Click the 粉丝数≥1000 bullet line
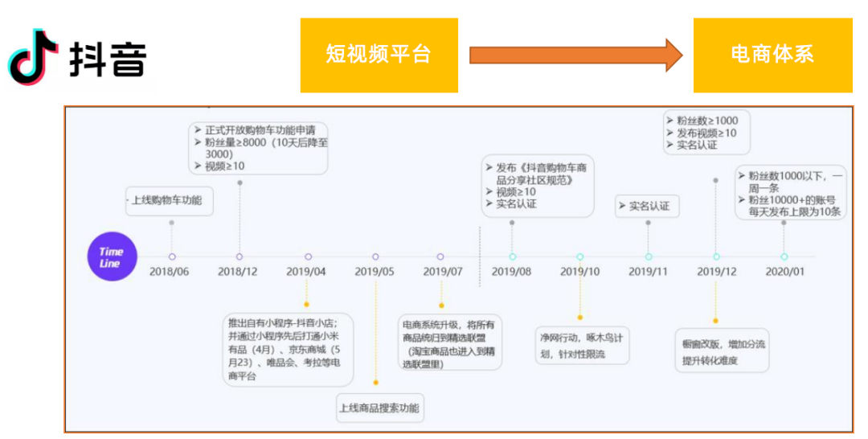 pos(702,121)
